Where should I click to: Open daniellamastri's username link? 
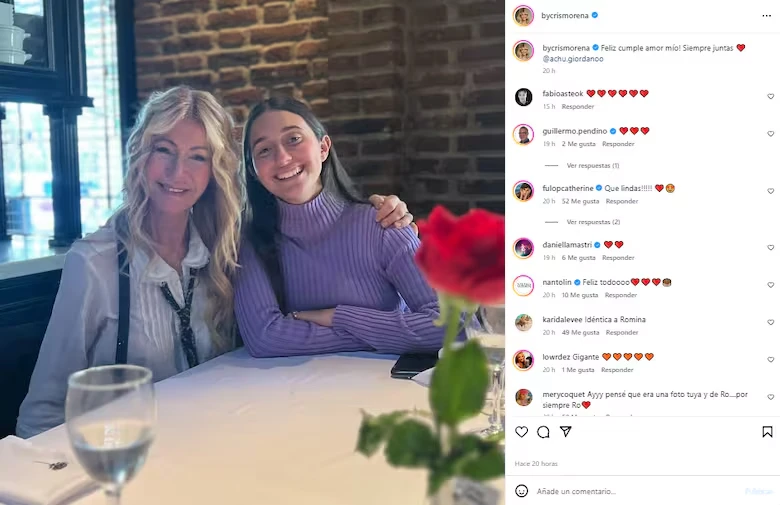pyautogui.click(x=567, y=245)
